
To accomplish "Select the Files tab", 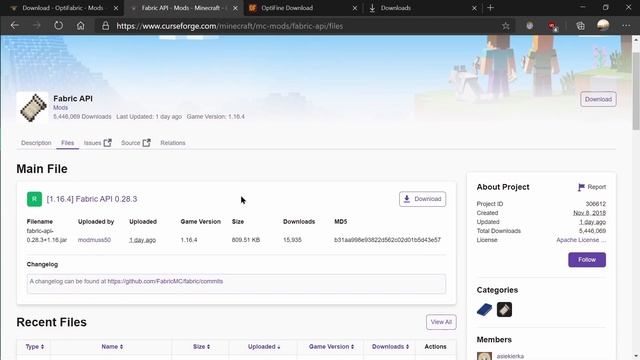I will [67, 143].
